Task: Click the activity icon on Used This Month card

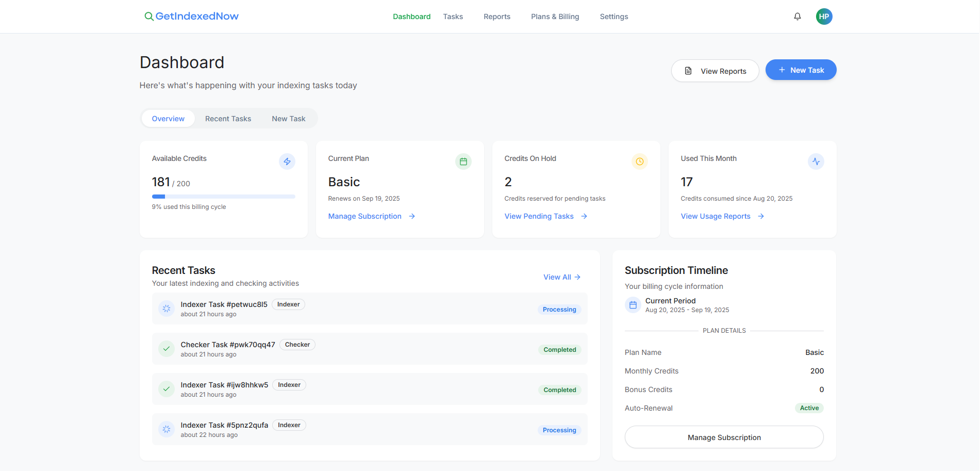Action: coord(816,161)
